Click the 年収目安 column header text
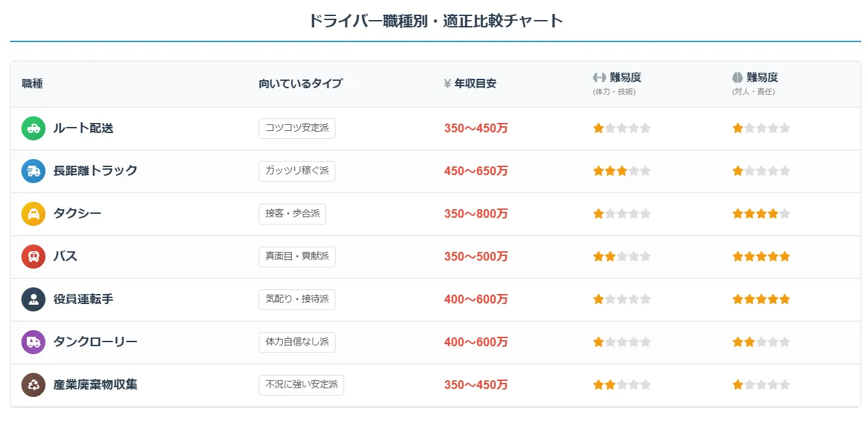 (476, 84)
